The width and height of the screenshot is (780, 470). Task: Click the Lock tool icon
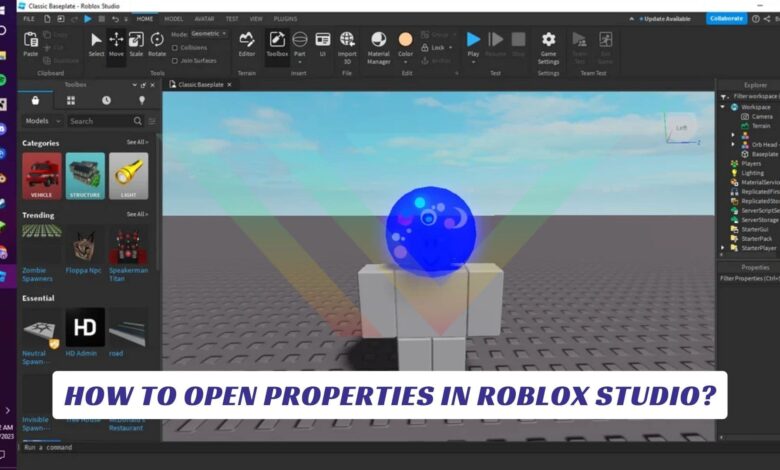[x=425, y=48]
